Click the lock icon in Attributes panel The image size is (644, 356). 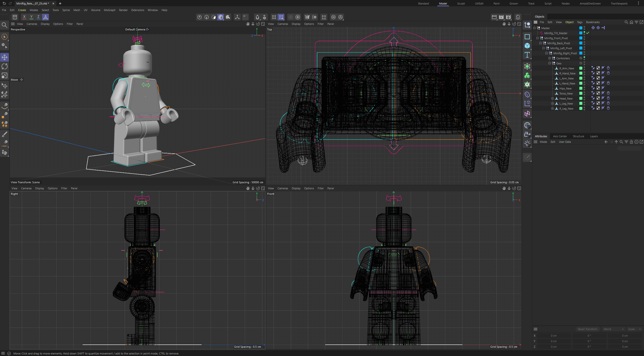(x=631, y=142)
